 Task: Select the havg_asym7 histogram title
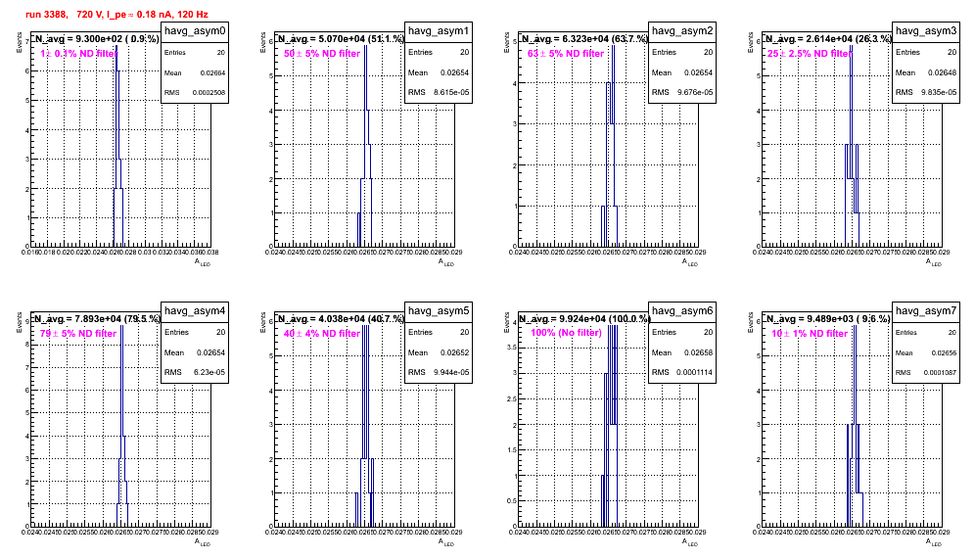pos(926,311)
